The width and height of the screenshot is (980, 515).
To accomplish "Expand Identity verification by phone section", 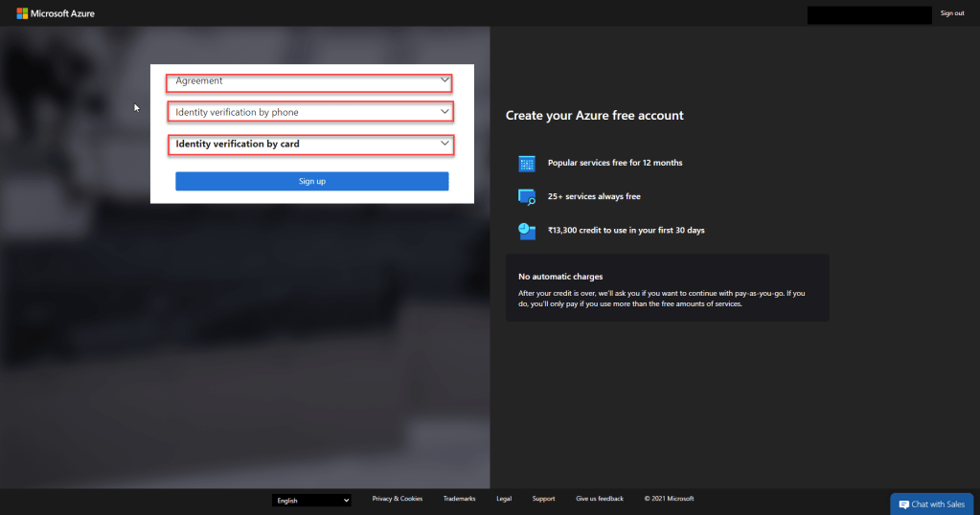I will (x=310, y=112).
